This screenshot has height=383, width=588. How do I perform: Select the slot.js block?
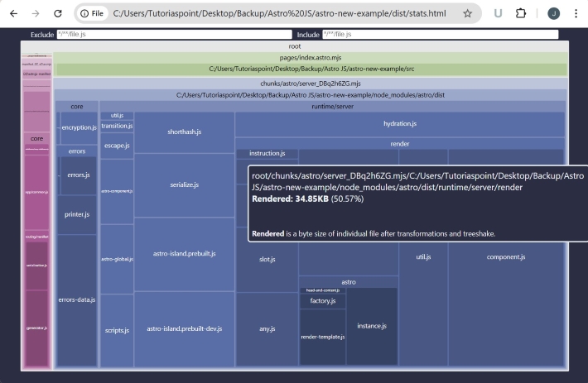coord(267,260)
